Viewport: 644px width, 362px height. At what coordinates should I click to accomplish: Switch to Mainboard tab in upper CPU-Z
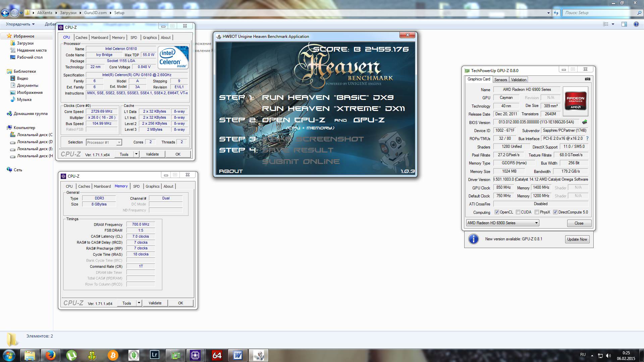100,38
